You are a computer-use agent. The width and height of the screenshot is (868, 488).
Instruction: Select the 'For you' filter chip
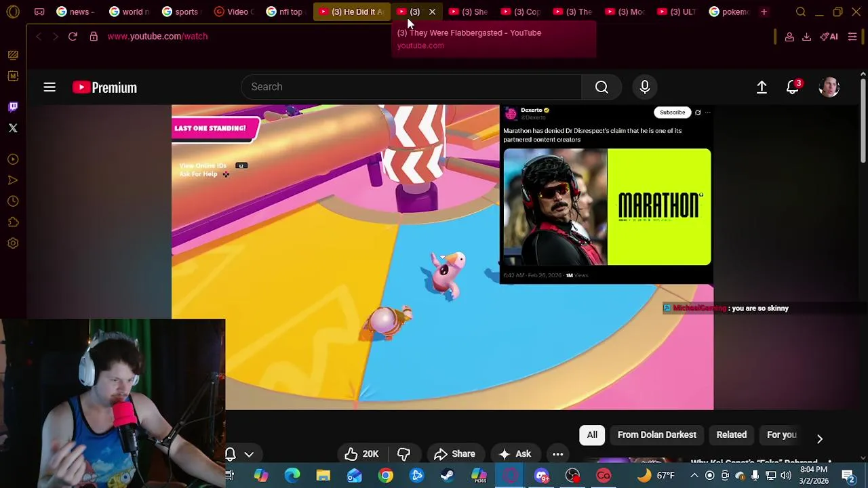(782, 435)
